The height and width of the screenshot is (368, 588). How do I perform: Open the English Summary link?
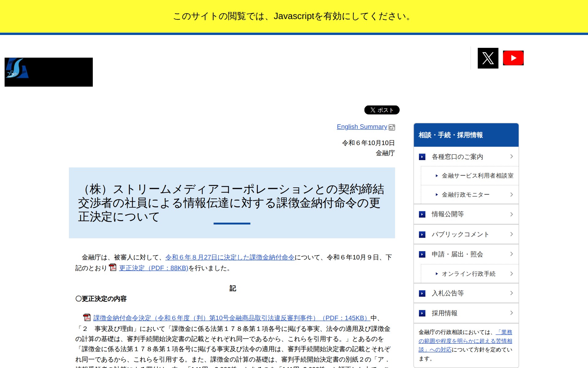(362, 127)
